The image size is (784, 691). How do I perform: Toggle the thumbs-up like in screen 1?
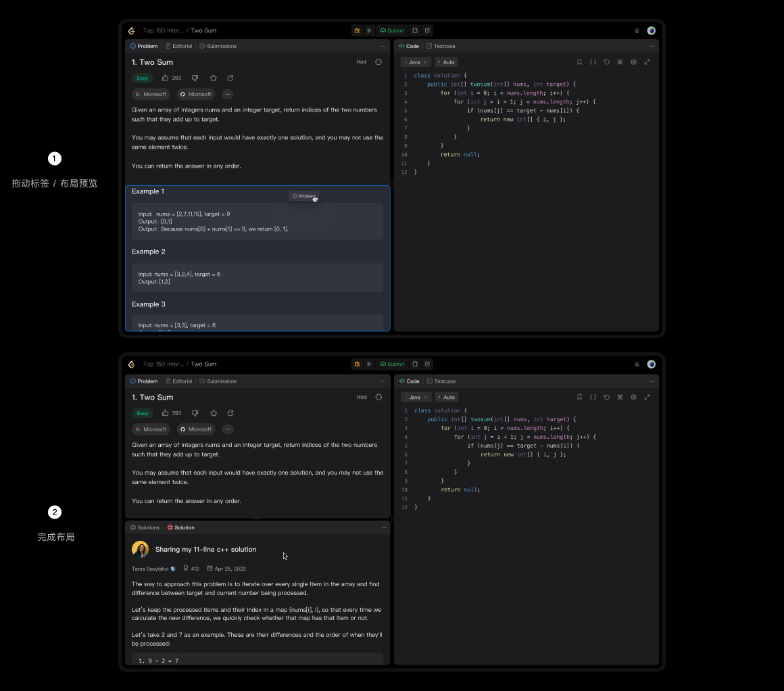[x=166, y=78]
